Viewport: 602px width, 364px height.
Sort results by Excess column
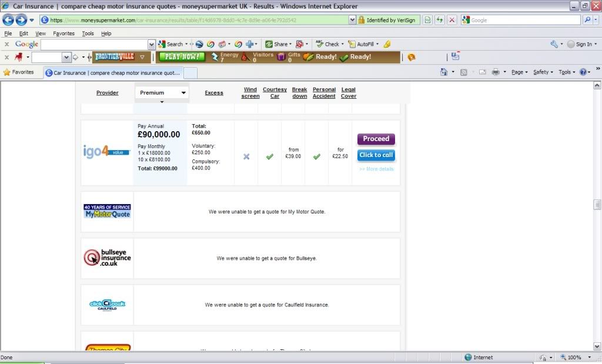click(214, 92)
